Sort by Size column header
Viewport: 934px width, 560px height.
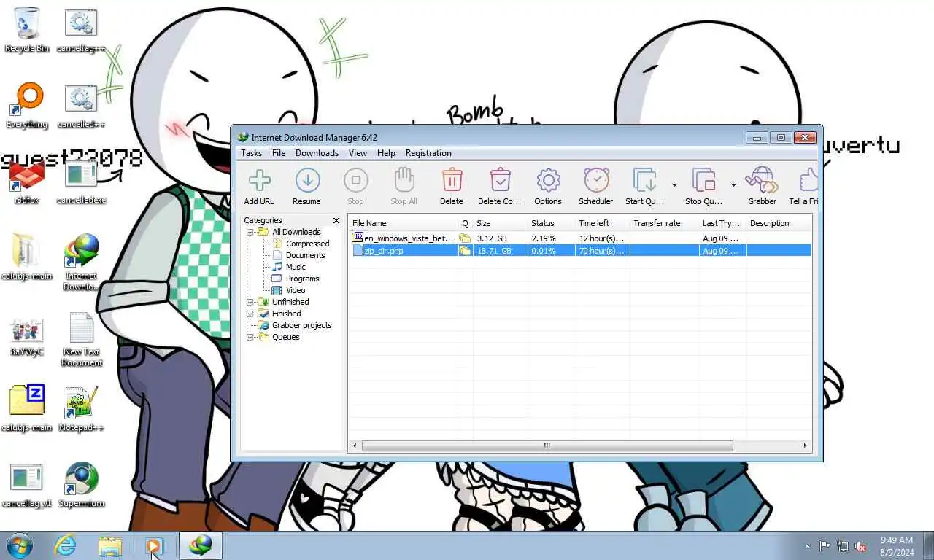(500, 223)
